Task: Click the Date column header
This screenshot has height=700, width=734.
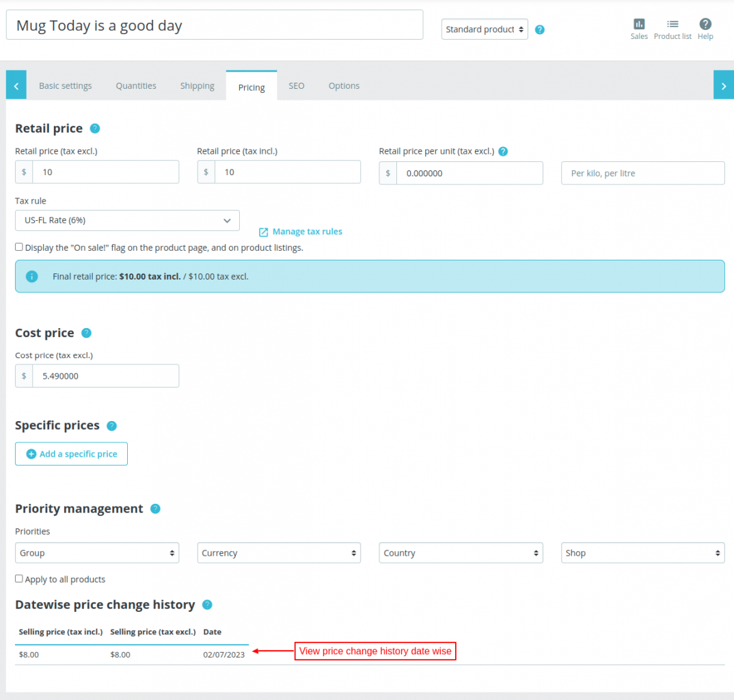Action: click(x=212, y=632)
